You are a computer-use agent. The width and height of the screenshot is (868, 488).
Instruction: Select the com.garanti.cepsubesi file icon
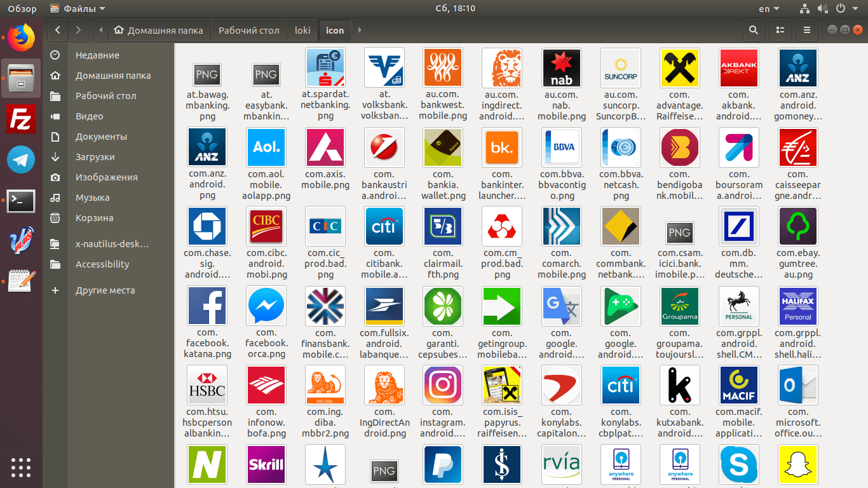[x=442, y=306]
